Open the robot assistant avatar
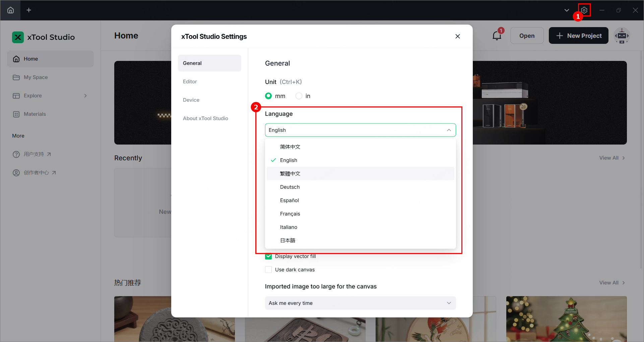This screenshot has height=342, width=644. pos(622,35)
